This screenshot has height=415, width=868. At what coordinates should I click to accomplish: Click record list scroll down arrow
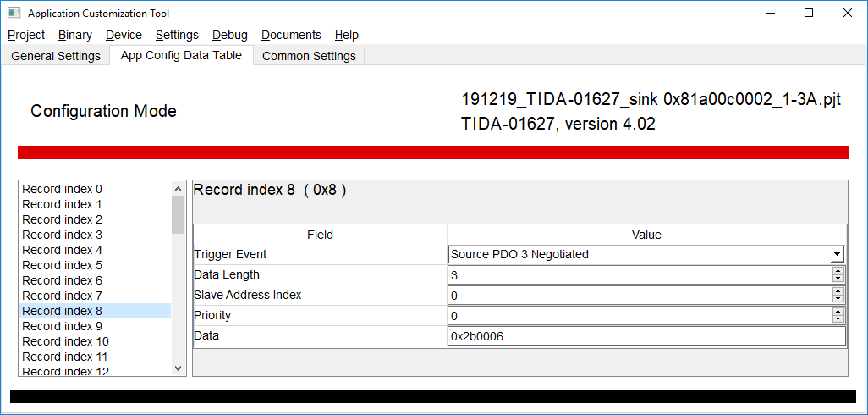178,368
